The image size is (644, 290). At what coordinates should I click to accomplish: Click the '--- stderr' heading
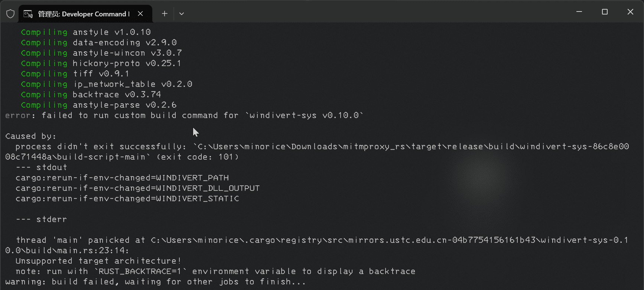(41, 219)
